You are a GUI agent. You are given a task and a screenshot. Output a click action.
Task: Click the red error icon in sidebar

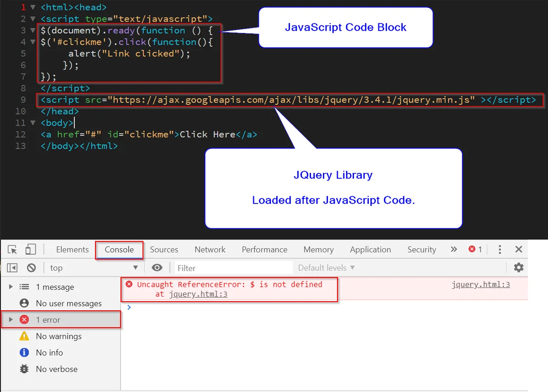pos(24,320)
